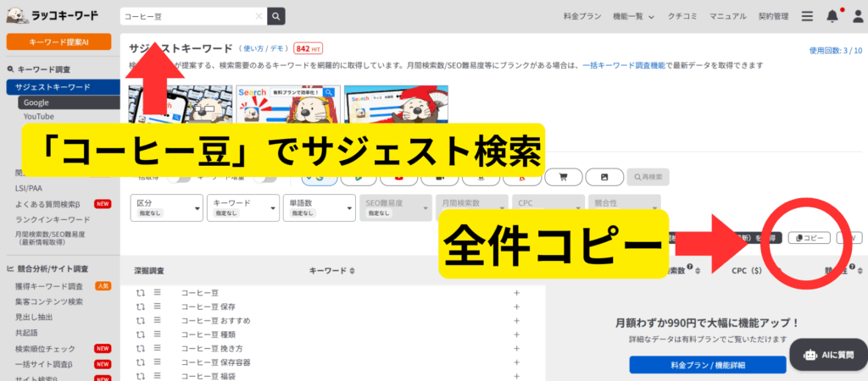The image size is (868, 381).
Task: Open the user account icon
Action: [x=858, y=17]
